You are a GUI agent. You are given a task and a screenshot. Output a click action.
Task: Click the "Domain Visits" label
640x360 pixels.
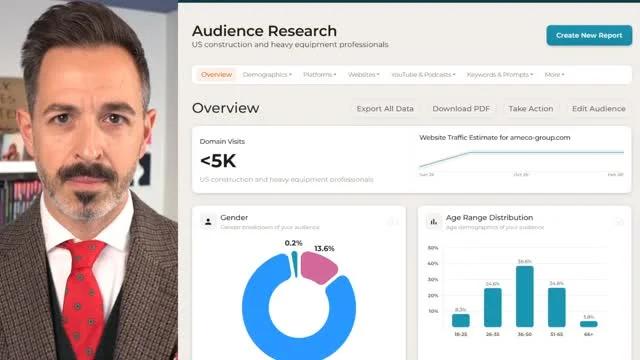point(222,142)
